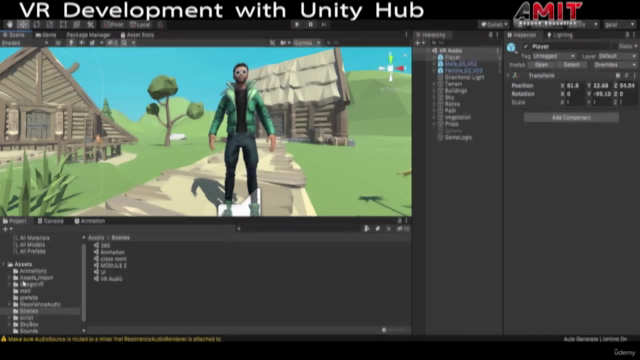The width and height of the screenshot is (640, 360).
Task: Select the Rotate tool in toolbar
Action: point(37,24)
